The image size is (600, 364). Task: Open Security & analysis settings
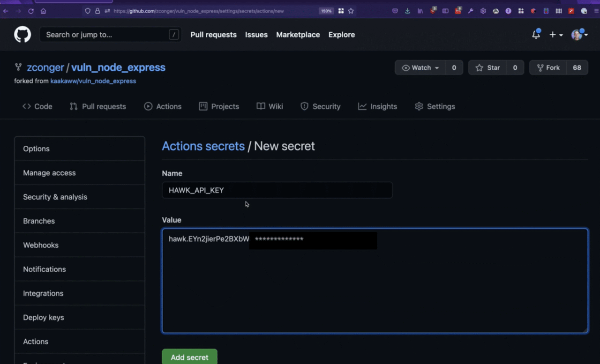80,197
